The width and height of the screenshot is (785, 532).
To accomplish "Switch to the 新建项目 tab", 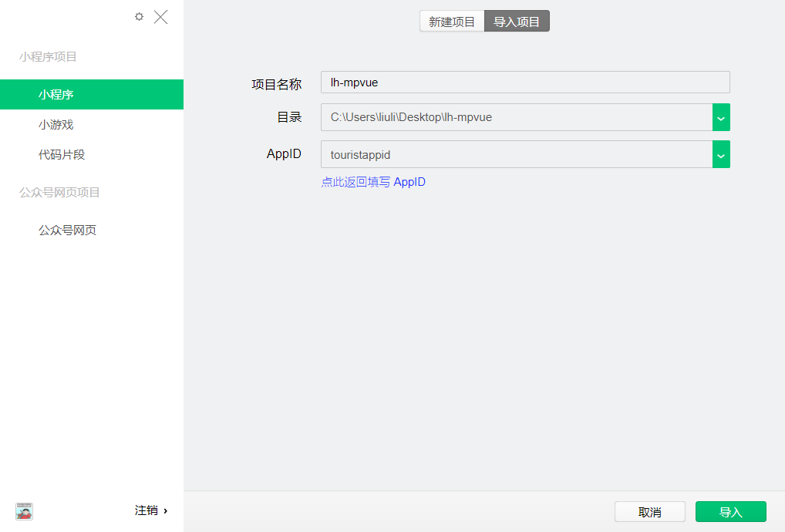I will click(x=451, y=22).
